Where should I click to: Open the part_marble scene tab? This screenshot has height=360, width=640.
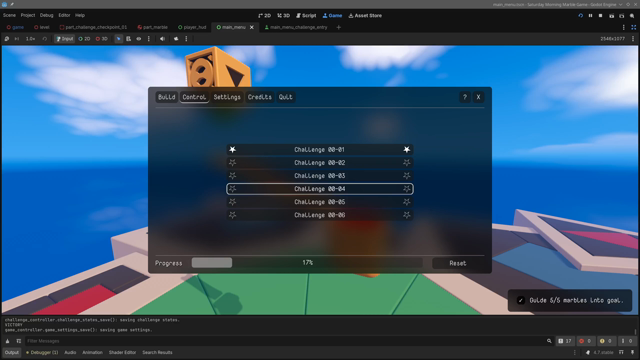(153, 27)
